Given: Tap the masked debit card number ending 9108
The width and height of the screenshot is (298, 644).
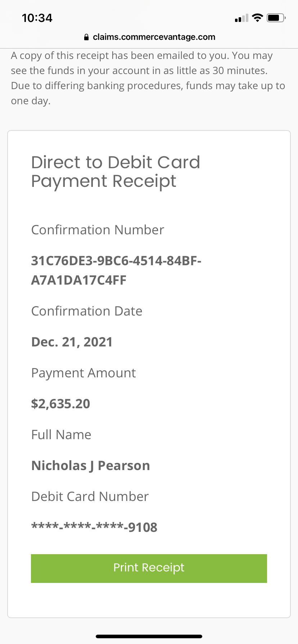Looking at the screenshot, I should pyautogui.click(x=94, y=527).
